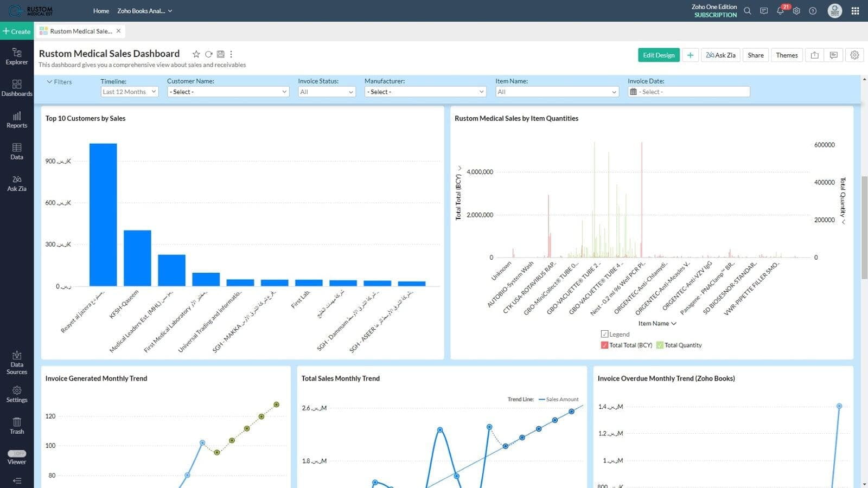
Task: Open the Zoho apps grid launcher
Action: click(856, 11)
